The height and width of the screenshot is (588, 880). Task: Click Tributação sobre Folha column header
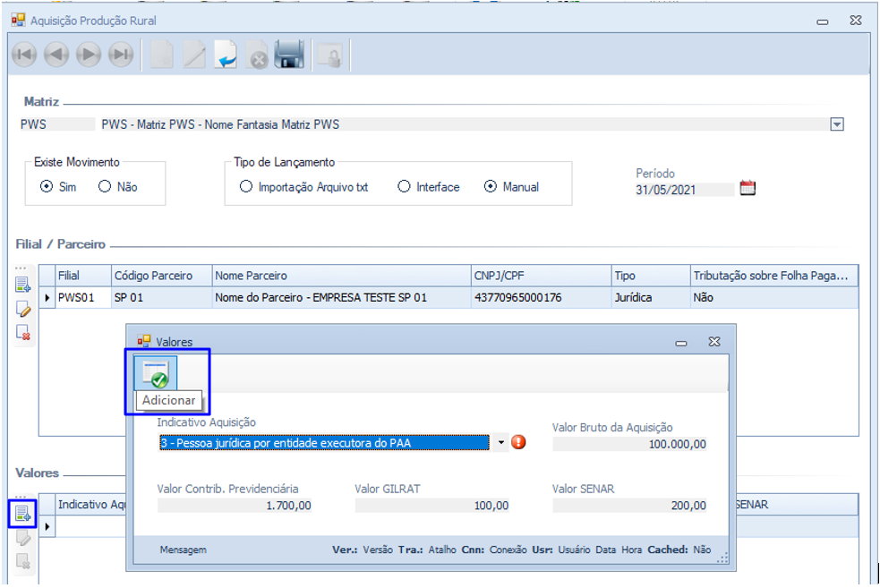click(x=774, y=276)
